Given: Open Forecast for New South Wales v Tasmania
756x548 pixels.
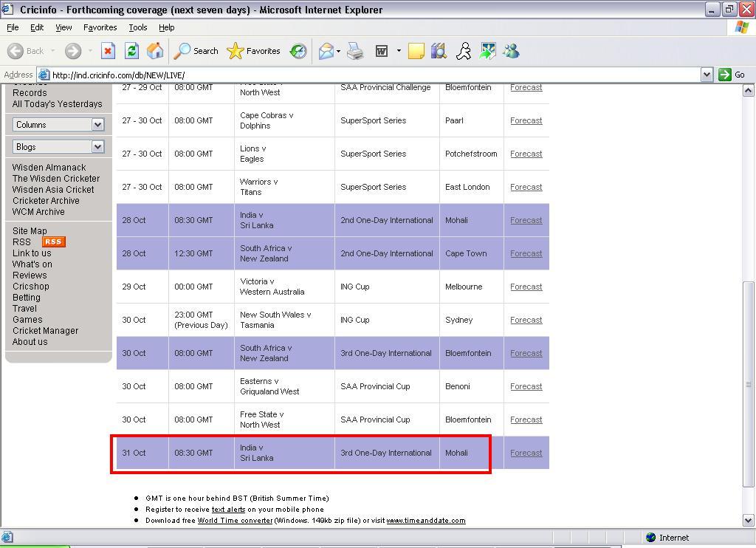Looking at the screenshot, I should tap(526, 320).
